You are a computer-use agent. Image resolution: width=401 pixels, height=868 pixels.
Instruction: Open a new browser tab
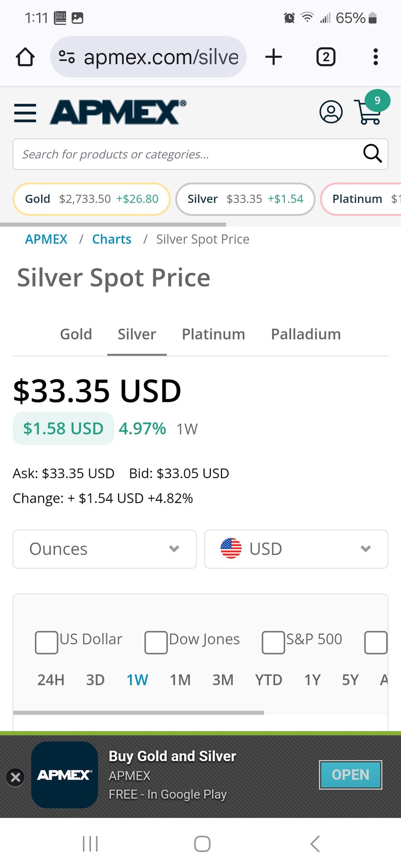pyautogui.click(x=273, y=57)
